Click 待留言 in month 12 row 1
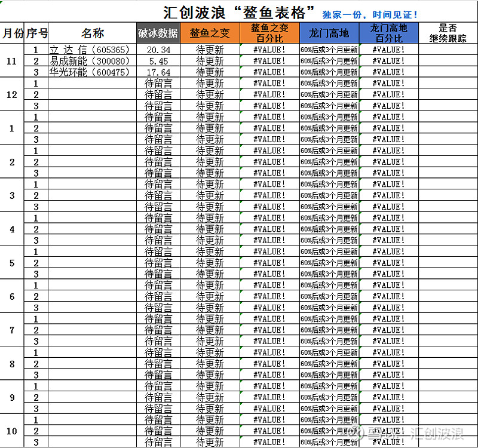This screenshot has width=478, height=448. pyautogui.click(x=158, y=83)
